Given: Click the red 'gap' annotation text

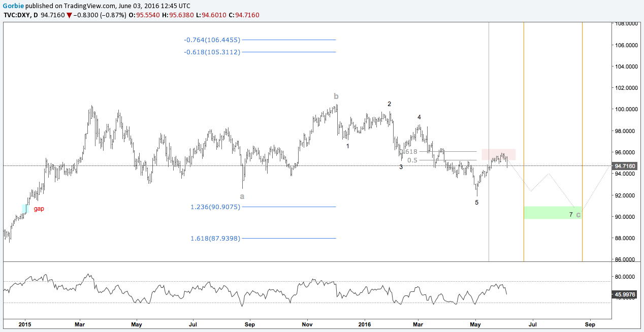Looking at the screenshot, I should pos(39,209).
